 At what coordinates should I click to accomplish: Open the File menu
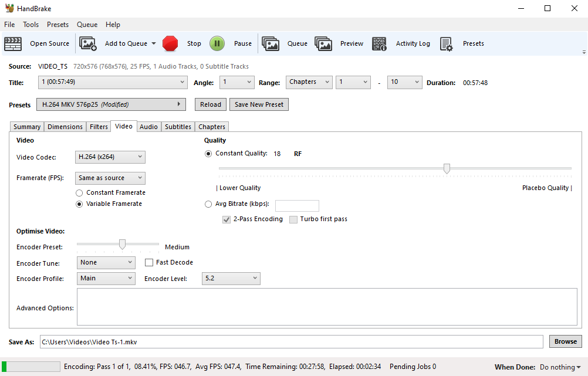pyautogui.click(x=9, y=25)
